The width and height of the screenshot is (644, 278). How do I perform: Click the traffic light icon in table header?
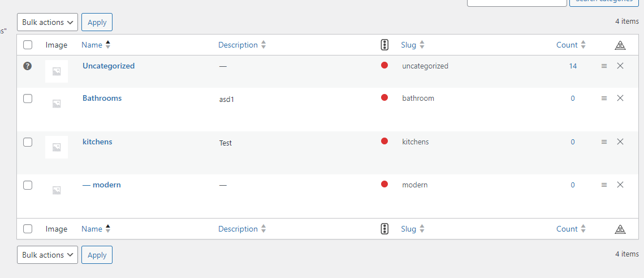click(384, 45)
